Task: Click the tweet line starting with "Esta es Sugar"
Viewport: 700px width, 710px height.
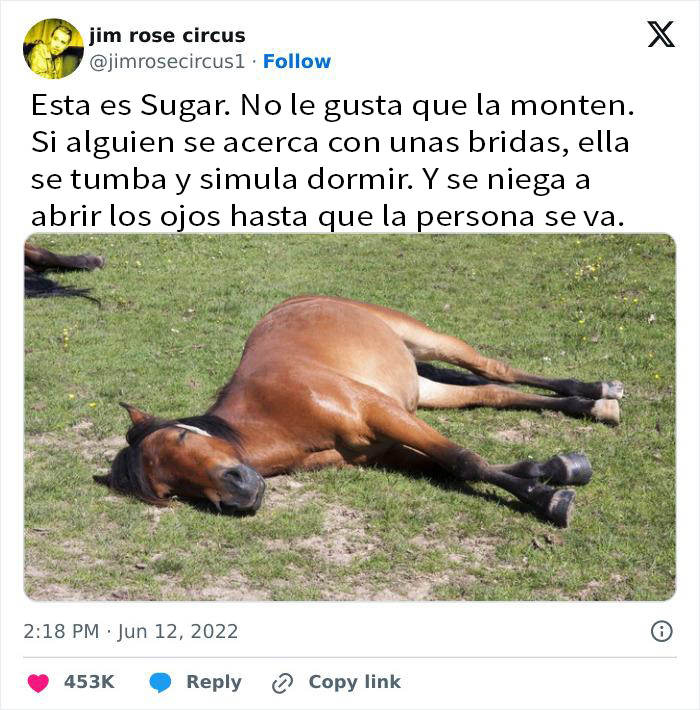Action: pos(332,106)
